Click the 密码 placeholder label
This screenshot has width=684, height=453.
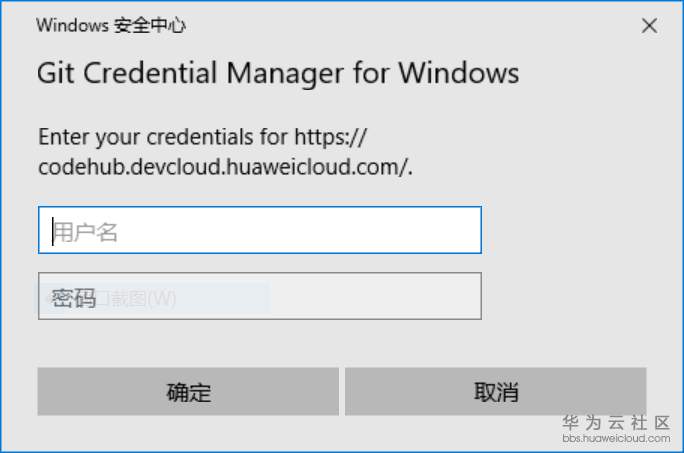pos(74,298)
